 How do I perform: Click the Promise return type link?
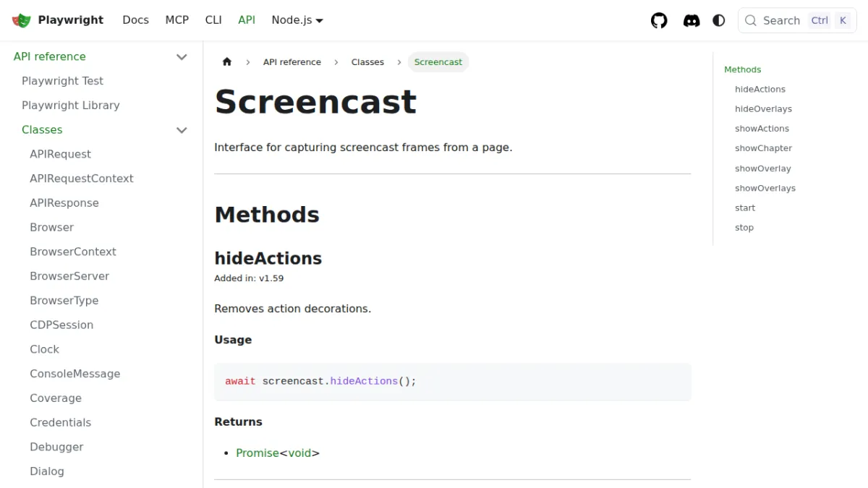point(258,453)
